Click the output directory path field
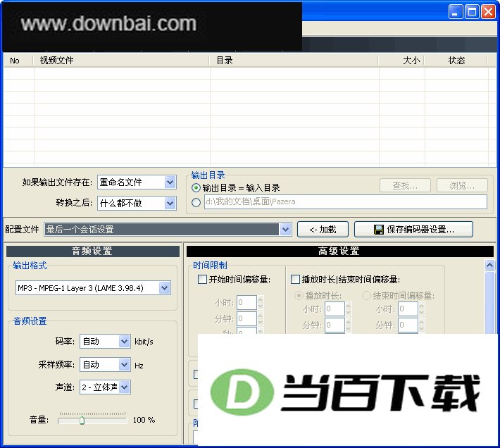 click(346, 202)
